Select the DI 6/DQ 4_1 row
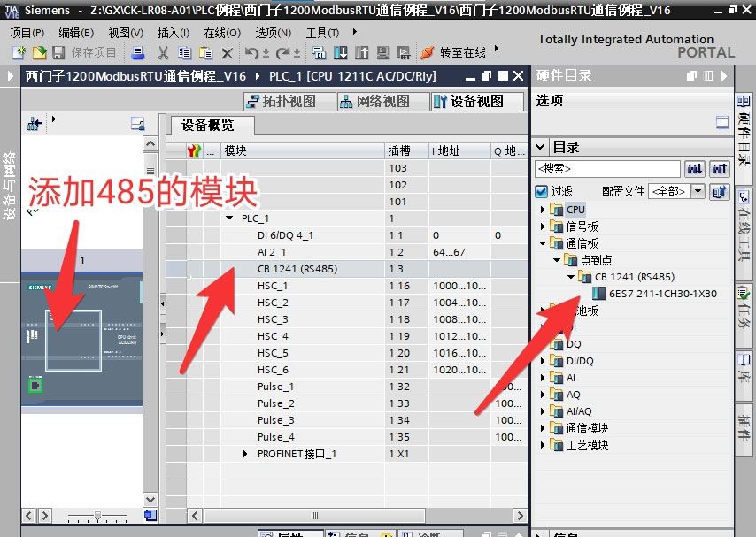Image resolution: width=756 pixels, height=537 pixels. pyautogui.click(x=347, y=235)
